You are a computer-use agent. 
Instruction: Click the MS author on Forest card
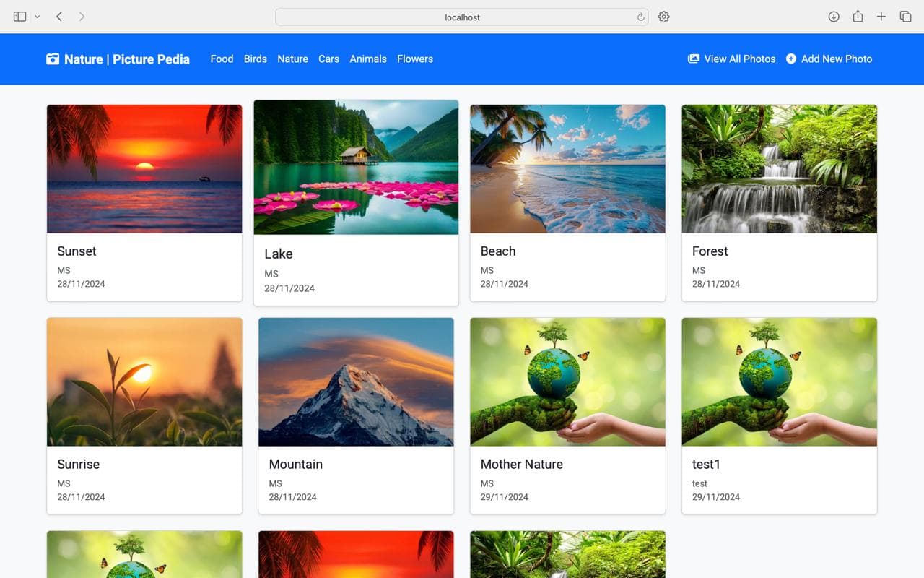(x=699, y=270)
